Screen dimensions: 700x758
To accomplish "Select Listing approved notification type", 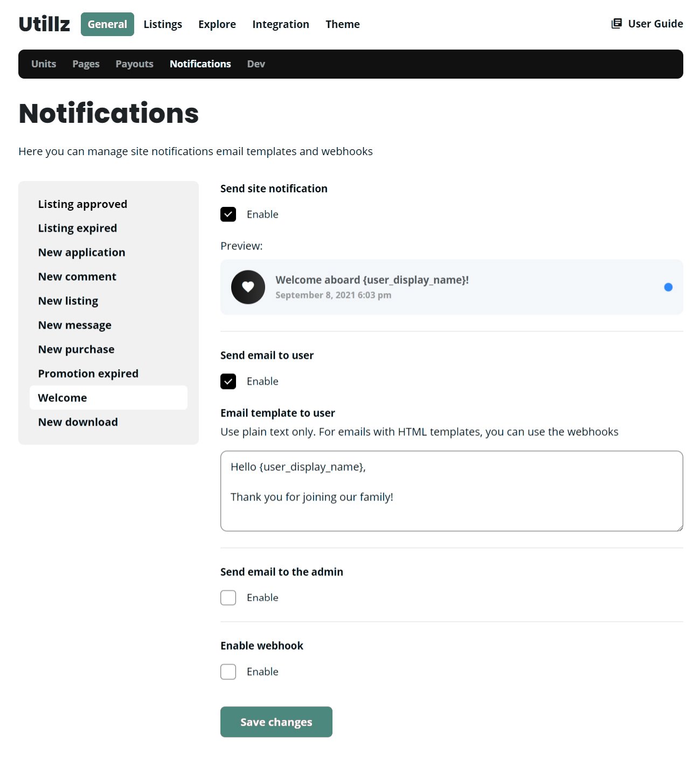I will (82, 204).
